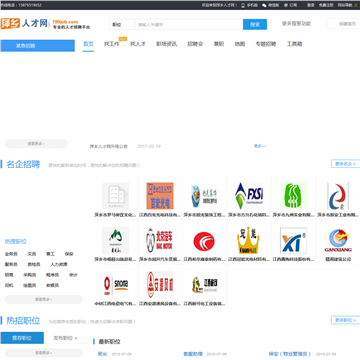Open the FXSI company logo
This screenshot has height=360, width=360.
pyautogui.click(x=249, y=196)
